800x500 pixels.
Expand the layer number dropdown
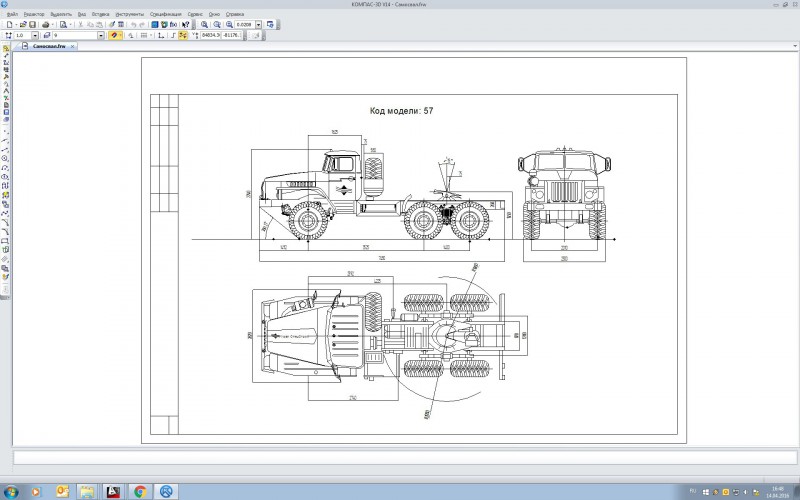pos(101,35)
